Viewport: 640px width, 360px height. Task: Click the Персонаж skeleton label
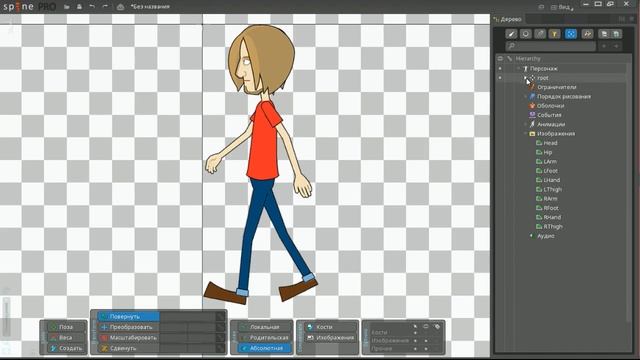[543, 69]
